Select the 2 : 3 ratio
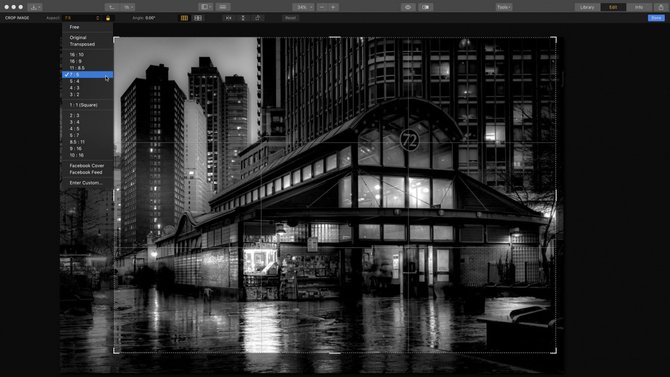 click(x=88, y=115)
